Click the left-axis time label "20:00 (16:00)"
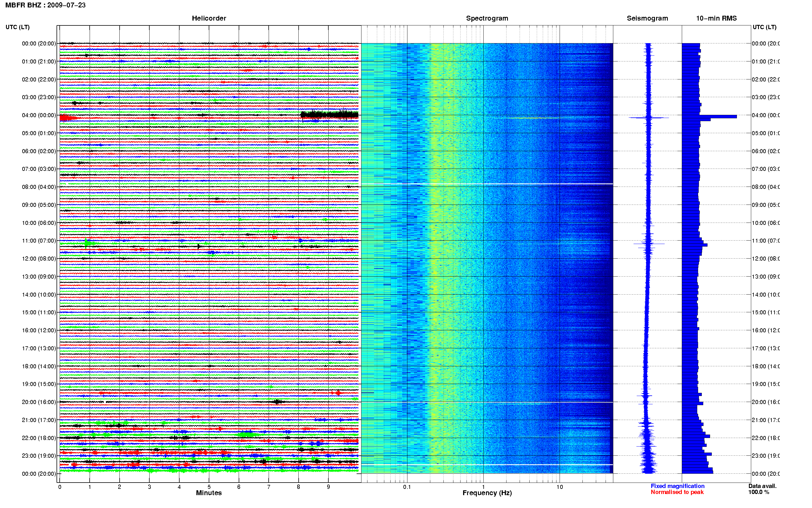Viewport: 812px width, 508px height. (x=39, y=402)
